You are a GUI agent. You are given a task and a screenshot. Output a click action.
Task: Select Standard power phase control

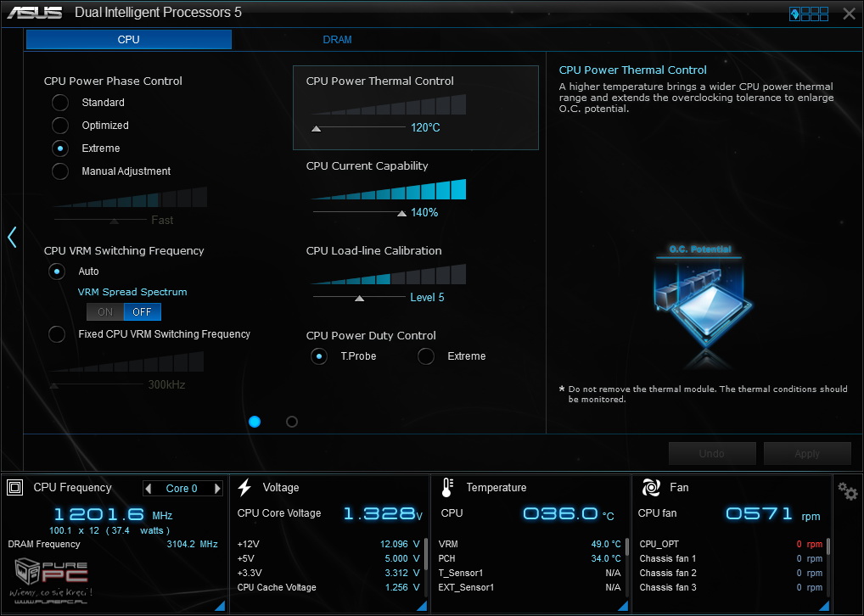(x=60, y=103)
